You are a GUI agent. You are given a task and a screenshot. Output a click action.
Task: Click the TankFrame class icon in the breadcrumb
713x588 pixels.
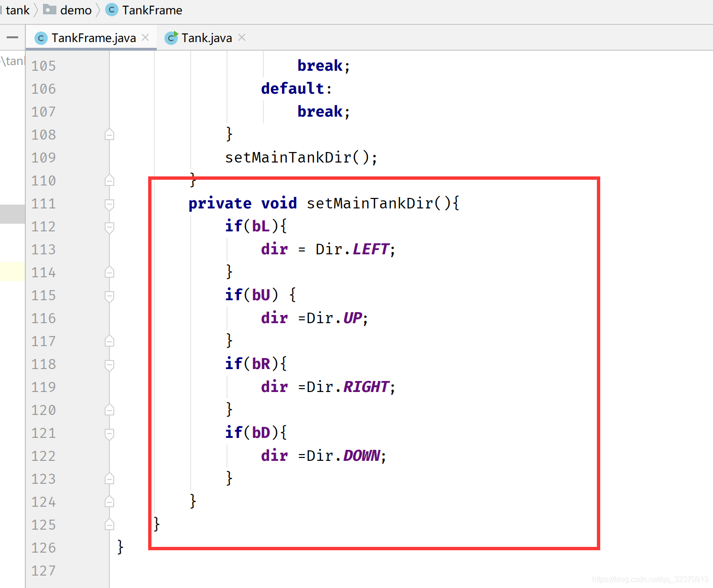(x=112, y=10)
